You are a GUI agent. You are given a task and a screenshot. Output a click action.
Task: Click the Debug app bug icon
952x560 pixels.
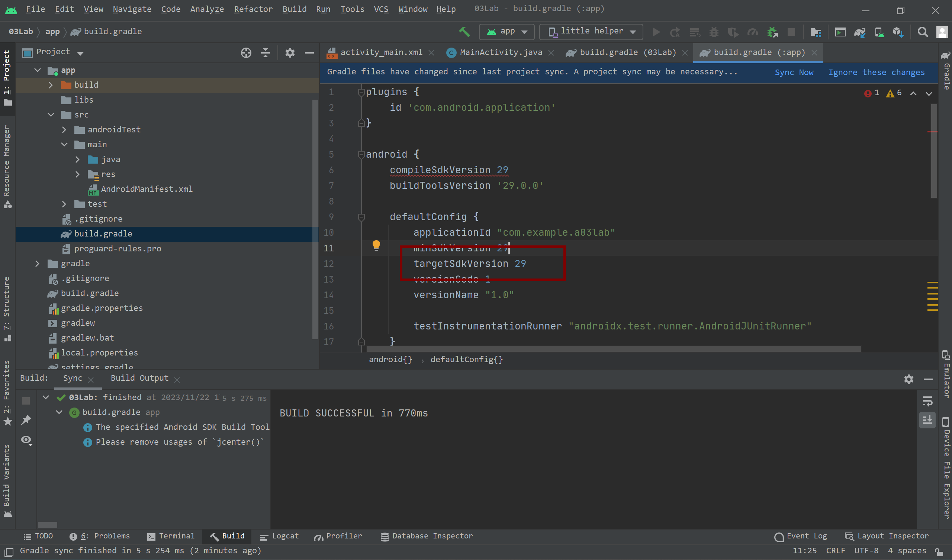(714, 32)
